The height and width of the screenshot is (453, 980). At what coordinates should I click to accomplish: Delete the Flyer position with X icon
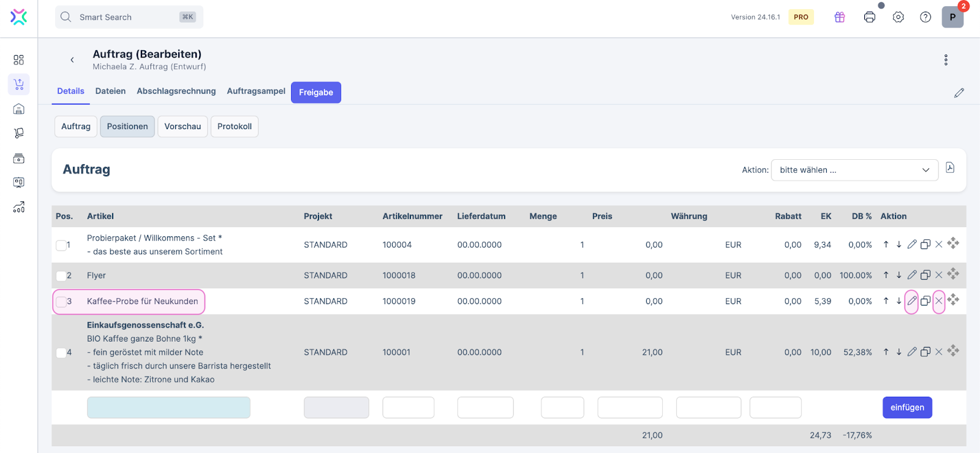pyautogui.click(x=938, y=275)
